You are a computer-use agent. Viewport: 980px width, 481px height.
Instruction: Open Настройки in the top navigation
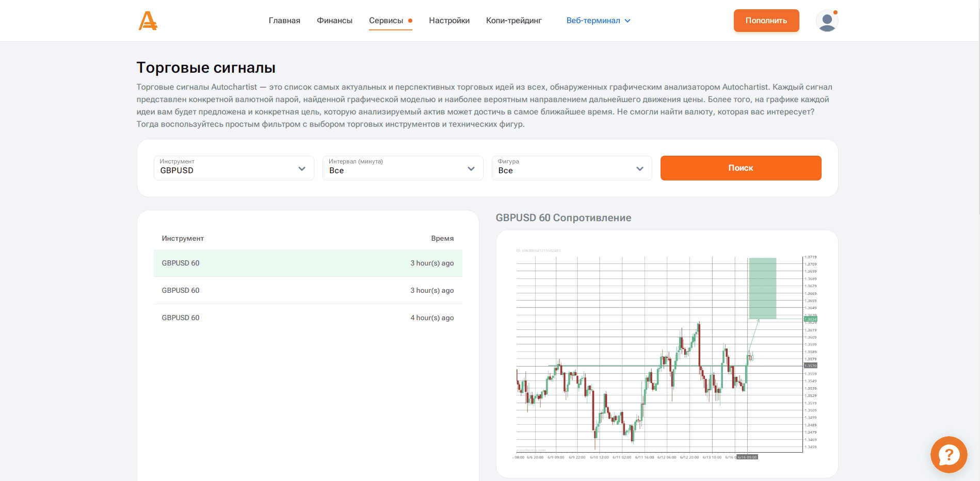click(x=449, y=21)
